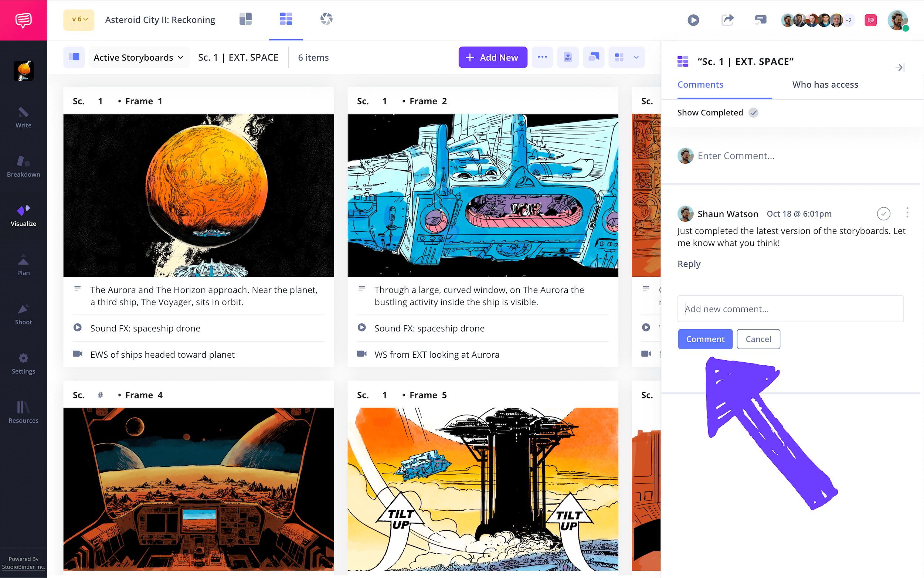Image resolution: width=924 pixels, height=578 pixels.
Task: Click Reply under Shaun's comment
Action: click(689, 264)
